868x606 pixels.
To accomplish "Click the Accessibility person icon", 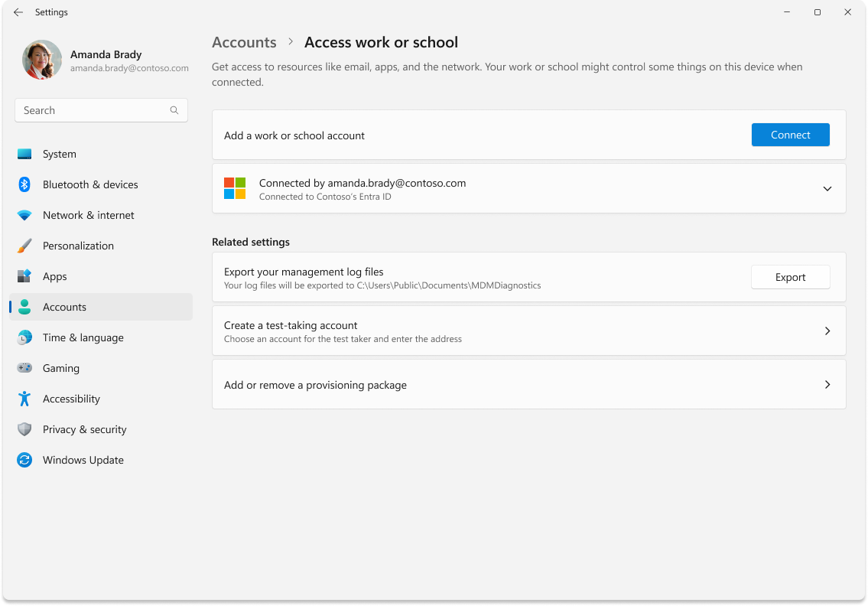I will click(25, 399).
